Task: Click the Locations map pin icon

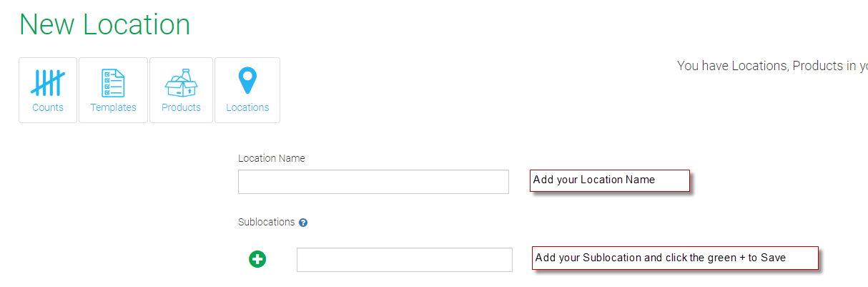Action: (247, 80)
